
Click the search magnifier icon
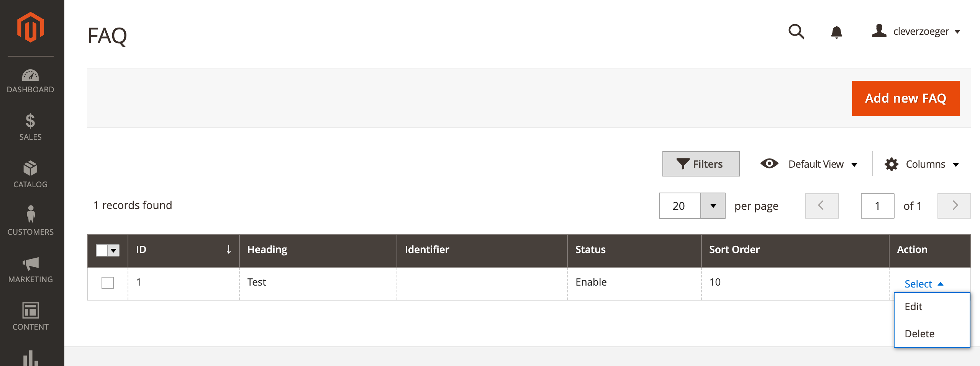click(796, 32)
